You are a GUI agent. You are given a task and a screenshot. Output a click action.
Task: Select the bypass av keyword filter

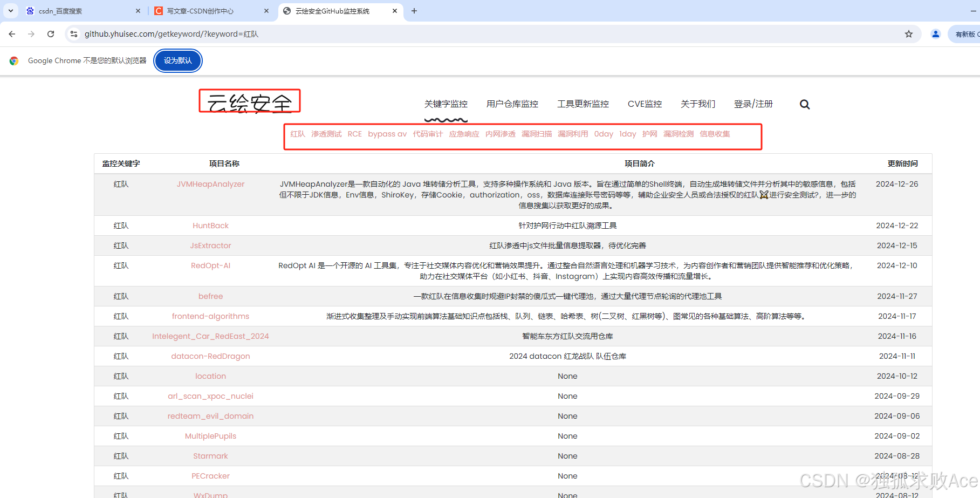387,134
